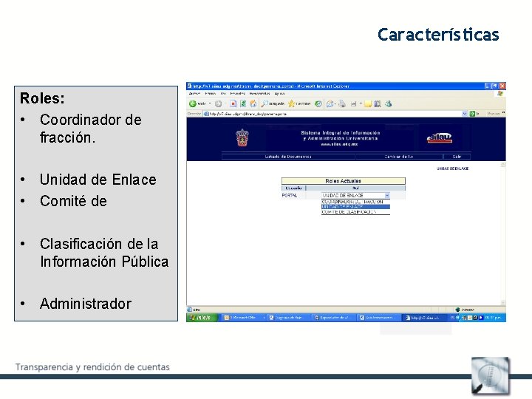The image size is (532, 399).
Task: Click the Microsoft Office taskbar button
Action: click(x=243, y=318)
